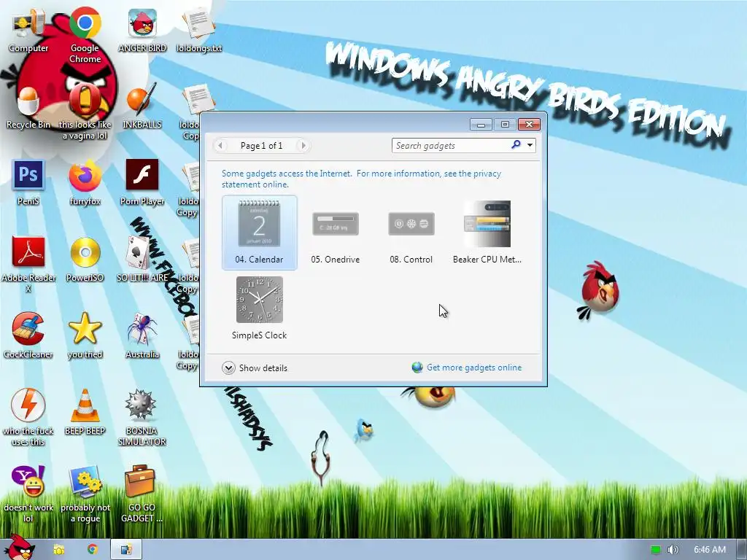Open the Recycle Bin icon
This screenshot has height=560, width=747.
[28, 107]
